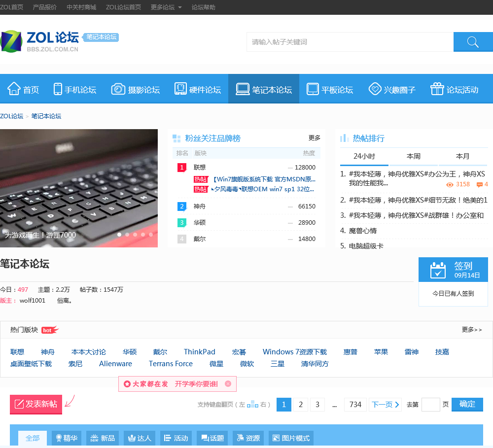Click the post keyword search field

tap(350, 42)
